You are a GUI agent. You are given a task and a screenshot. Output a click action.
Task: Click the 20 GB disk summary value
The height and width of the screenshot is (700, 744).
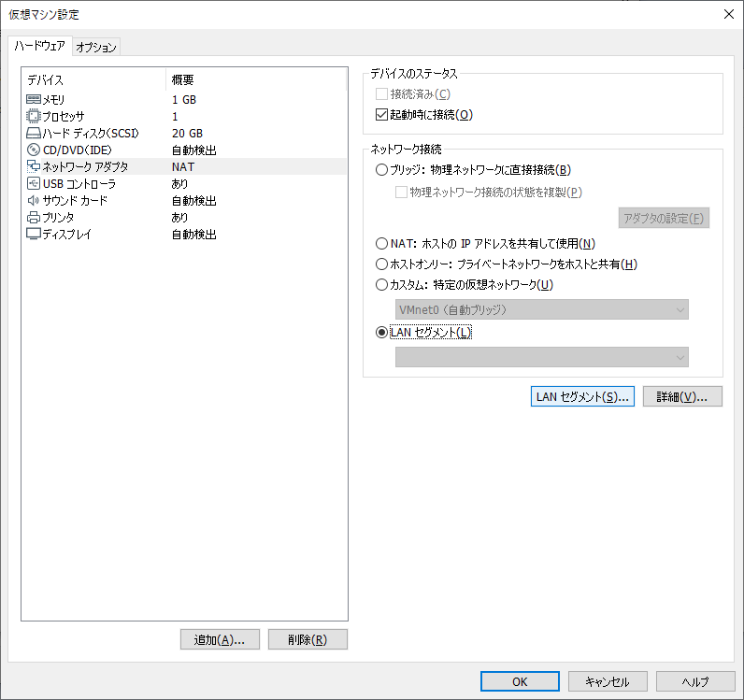pyautogui.click(x=188, y=134)
